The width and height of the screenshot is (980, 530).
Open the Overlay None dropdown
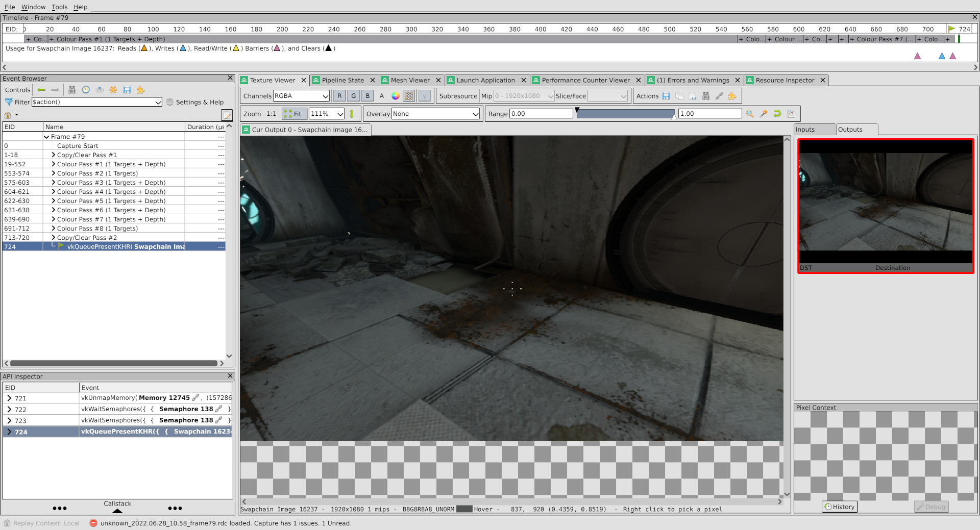pyautogui.click(x=436, y=114)
